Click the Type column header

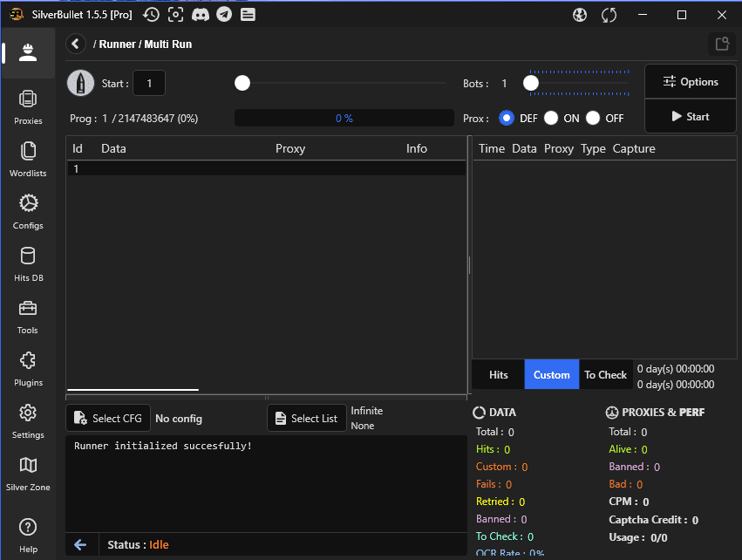(x=593, y=148)
